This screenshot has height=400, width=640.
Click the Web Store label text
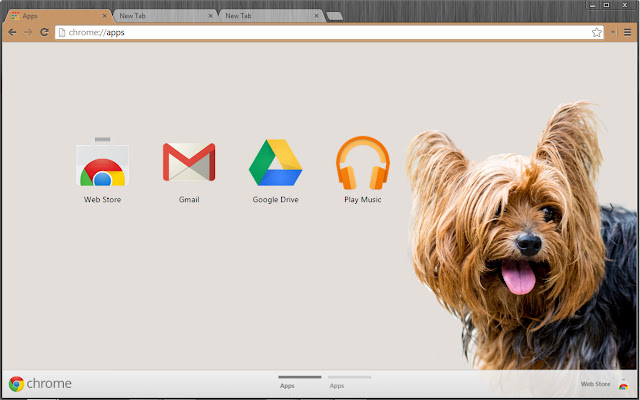102,200
